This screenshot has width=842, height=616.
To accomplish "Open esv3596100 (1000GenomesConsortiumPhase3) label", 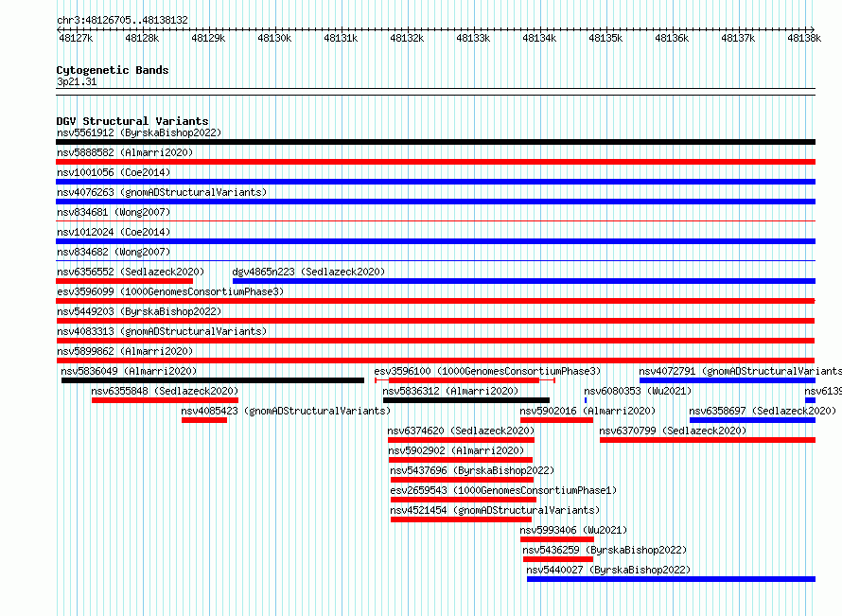I will (x=487, y=371).
